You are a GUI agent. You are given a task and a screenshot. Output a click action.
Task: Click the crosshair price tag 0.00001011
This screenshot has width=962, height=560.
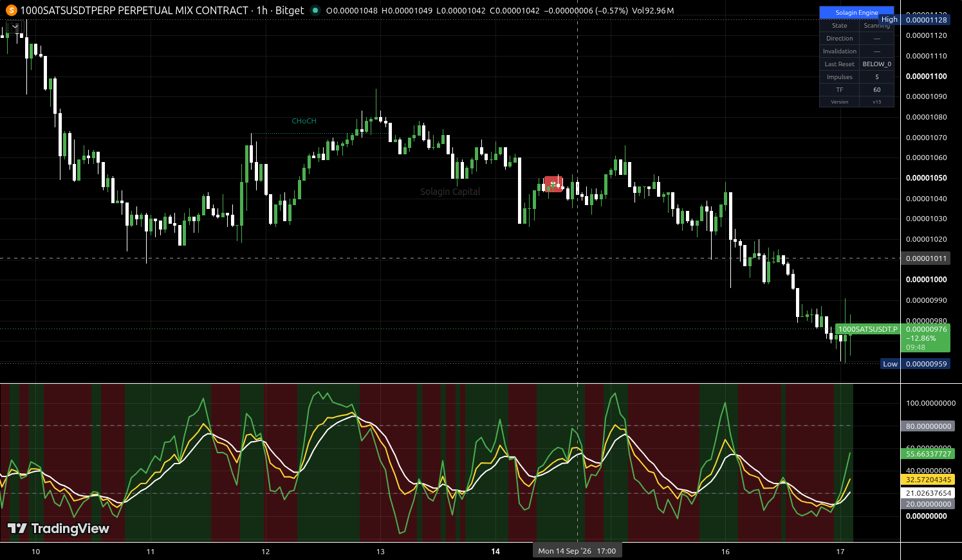click(927, 258)
